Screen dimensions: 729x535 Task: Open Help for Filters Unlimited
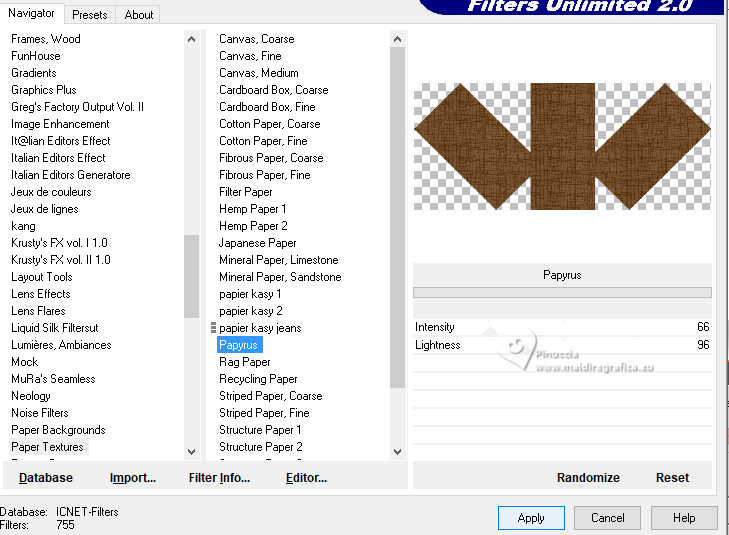pos(684,518)
